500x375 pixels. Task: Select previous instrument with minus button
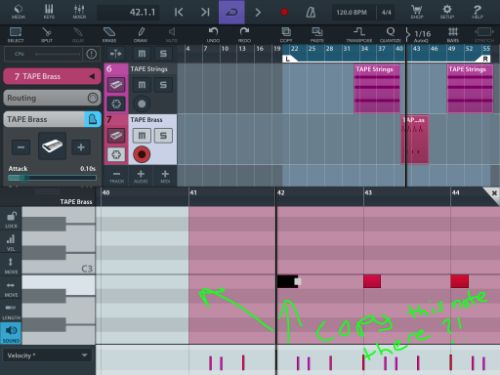21,147
